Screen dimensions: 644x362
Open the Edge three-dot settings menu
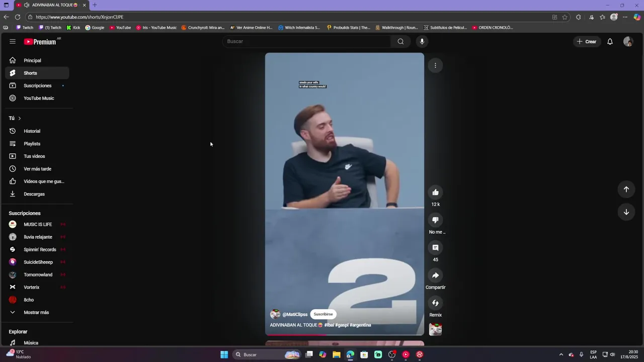tap(625, 17)
